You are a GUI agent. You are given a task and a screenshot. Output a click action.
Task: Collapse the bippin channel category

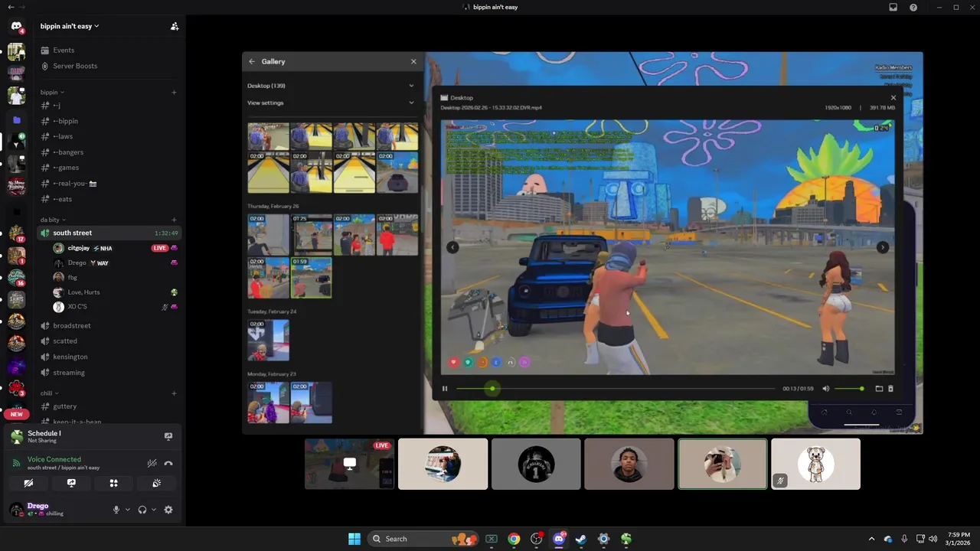(52, 92)
